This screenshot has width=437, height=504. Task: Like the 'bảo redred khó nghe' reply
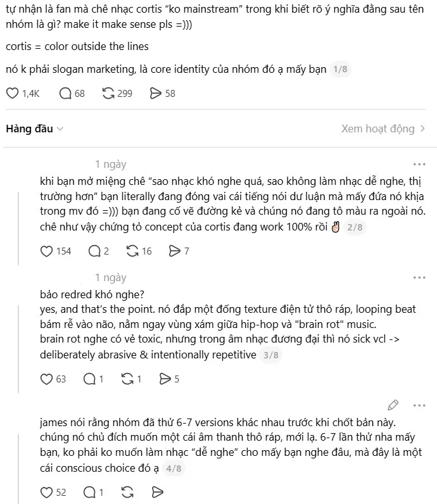tap(46, 379)
